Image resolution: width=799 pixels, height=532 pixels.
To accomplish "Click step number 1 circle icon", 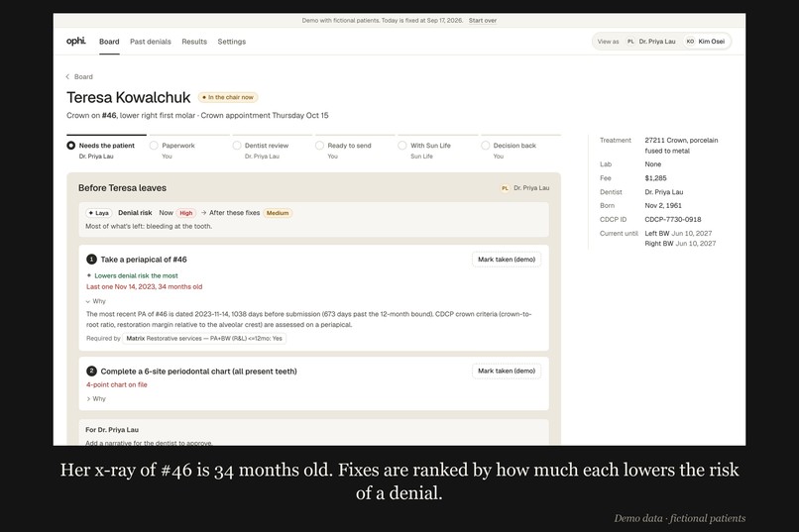I will point(92,260).
